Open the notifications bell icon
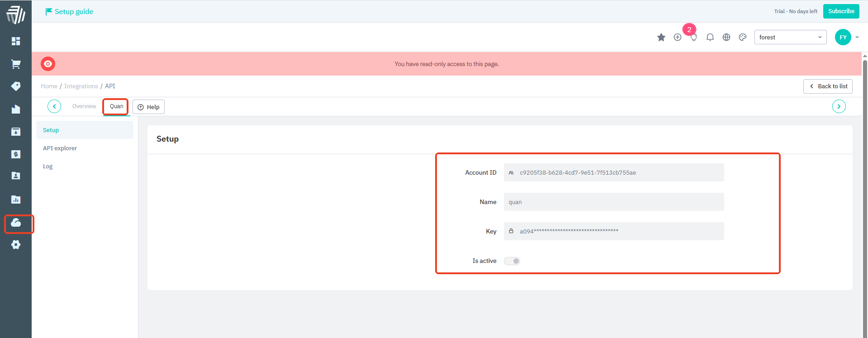This screenshot has height=338, width=868. (x=710, y=37)
